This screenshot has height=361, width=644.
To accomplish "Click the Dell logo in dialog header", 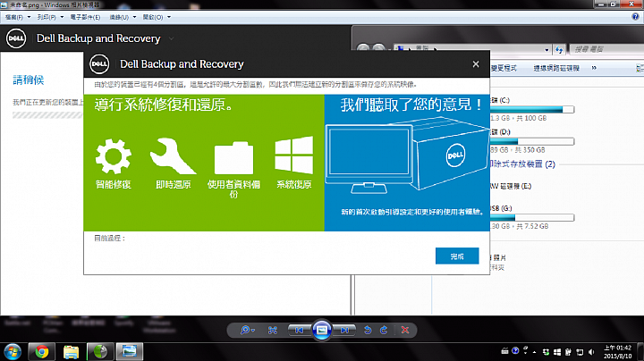I will click(99, 64).
